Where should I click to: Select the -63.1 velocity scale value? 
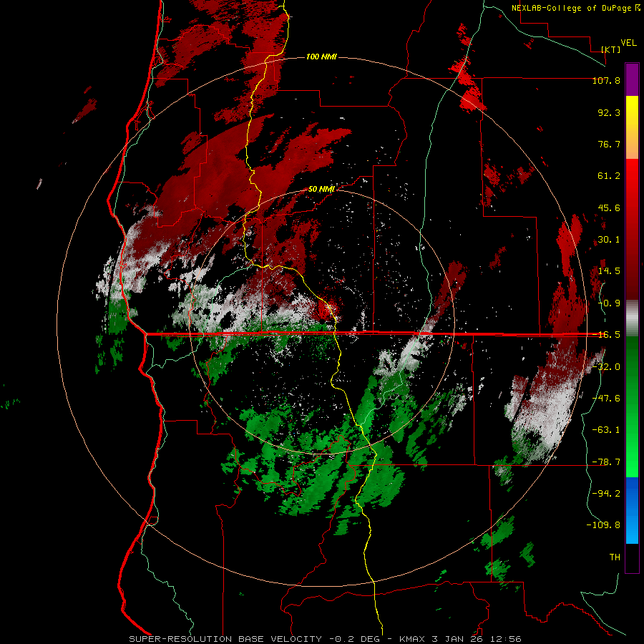tap(606, 430)
